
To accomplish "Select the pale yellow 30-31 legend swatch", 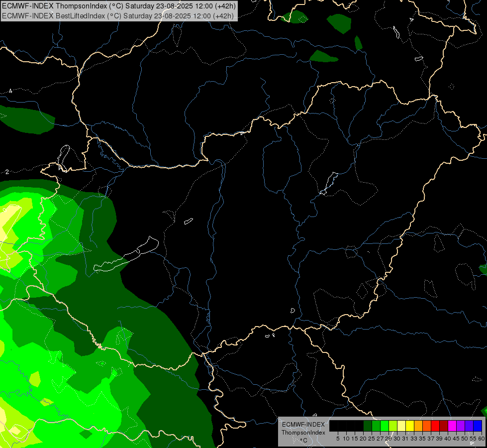I will pyautogui.click(x=401, y=426).
